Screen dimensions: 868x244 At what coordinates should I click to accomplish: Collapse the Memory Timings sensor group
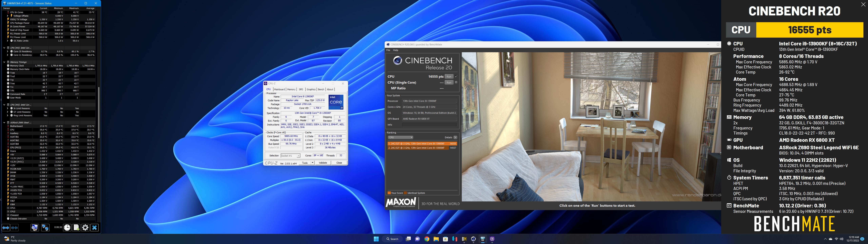[x=4, y=62]
